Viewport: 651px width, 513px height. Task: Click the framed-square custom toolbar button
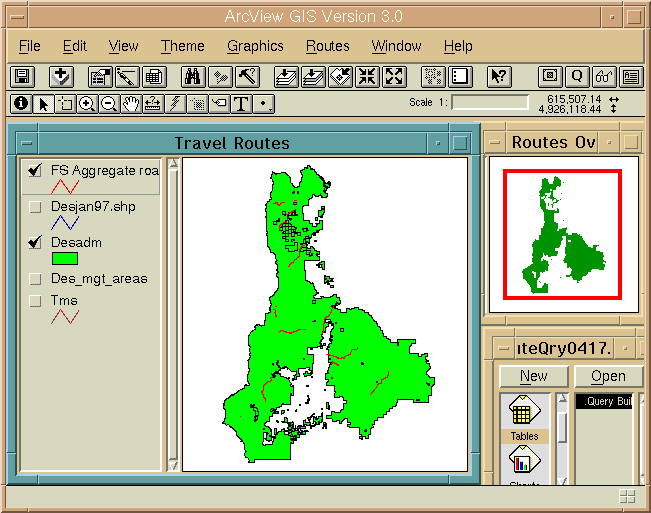coord(550,77)
